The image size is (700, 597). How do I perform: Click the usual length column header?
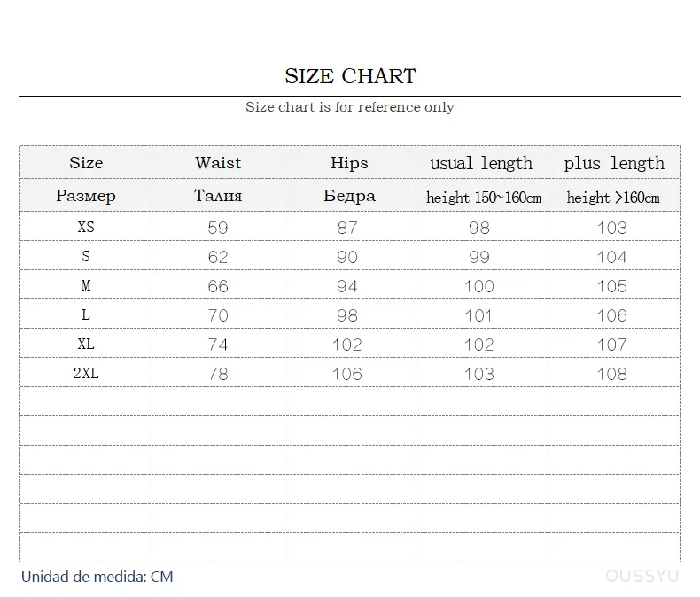[481, 163]
